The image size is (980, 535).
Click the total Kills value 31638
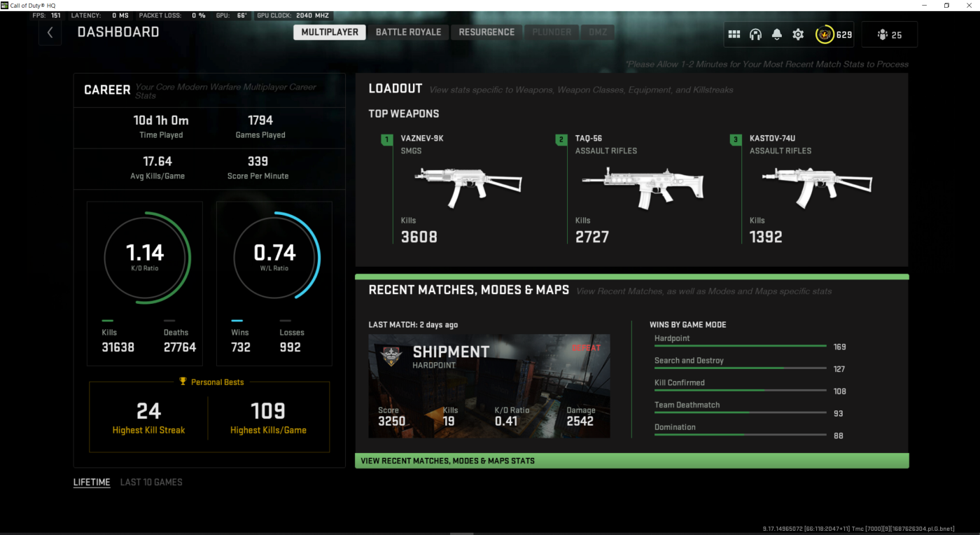click(118, 347)
